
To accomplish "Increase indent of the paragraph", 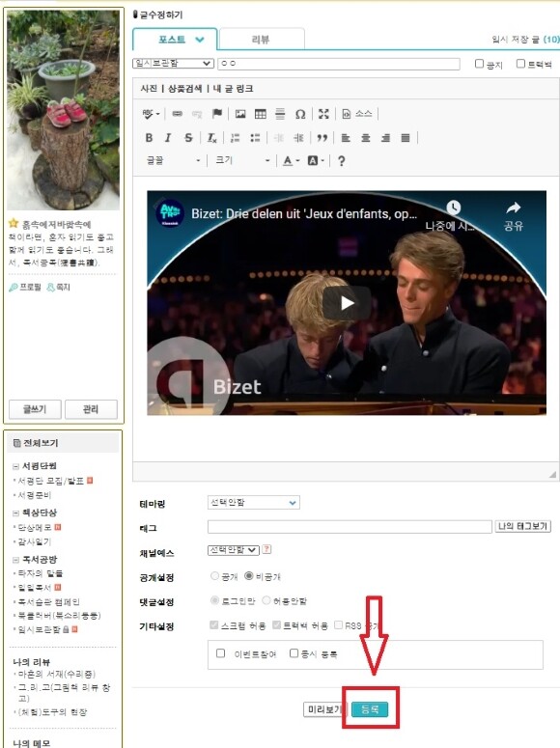I will coord(299,137).
